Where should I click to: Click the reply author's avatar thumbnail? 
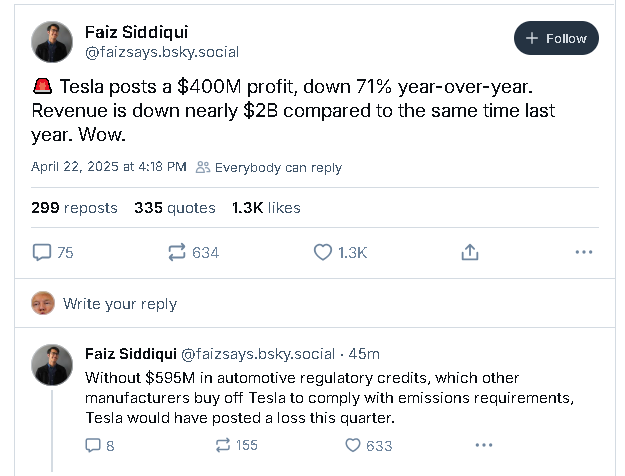pyautogui.click(x=52, y=365)
